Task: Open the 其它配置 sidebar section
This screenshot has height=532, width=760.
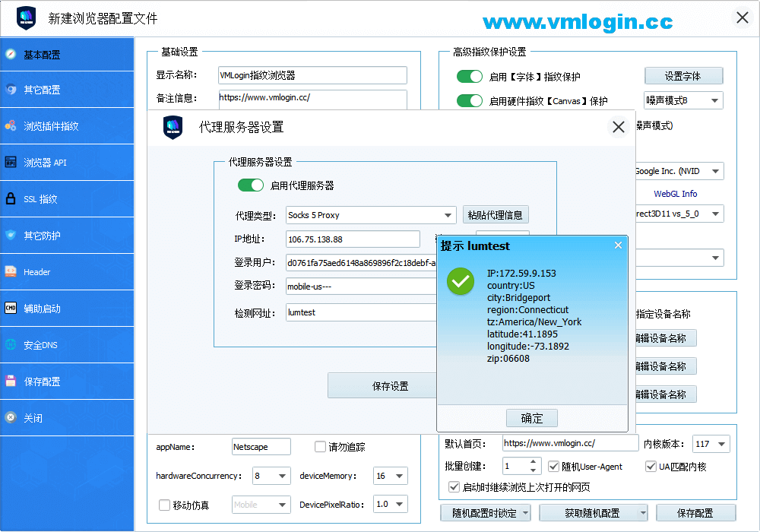Action: pyautogui.click(x=67, y=90)
